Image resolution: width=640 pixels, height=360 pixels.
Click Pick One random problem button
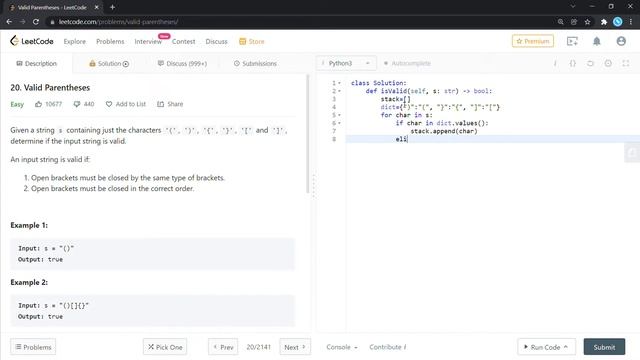[165, 347]
